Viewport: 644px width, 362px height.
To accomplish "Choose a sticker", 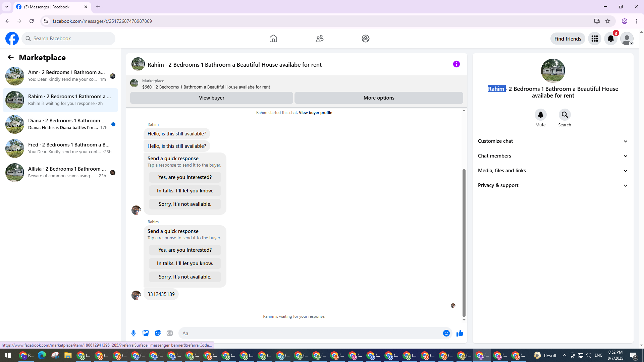I will [x=158, y=333].
